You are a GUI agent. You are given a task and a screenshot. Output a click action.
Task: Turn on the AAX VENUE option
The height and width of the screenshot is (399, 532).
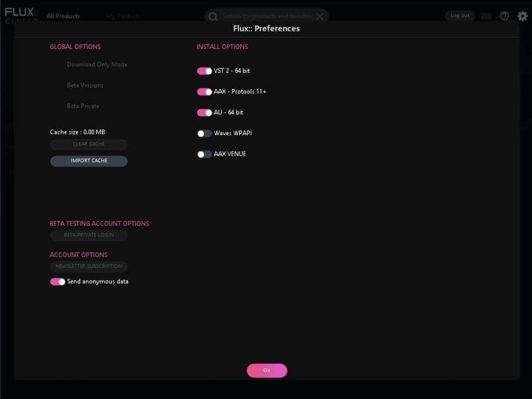point(205,154)
